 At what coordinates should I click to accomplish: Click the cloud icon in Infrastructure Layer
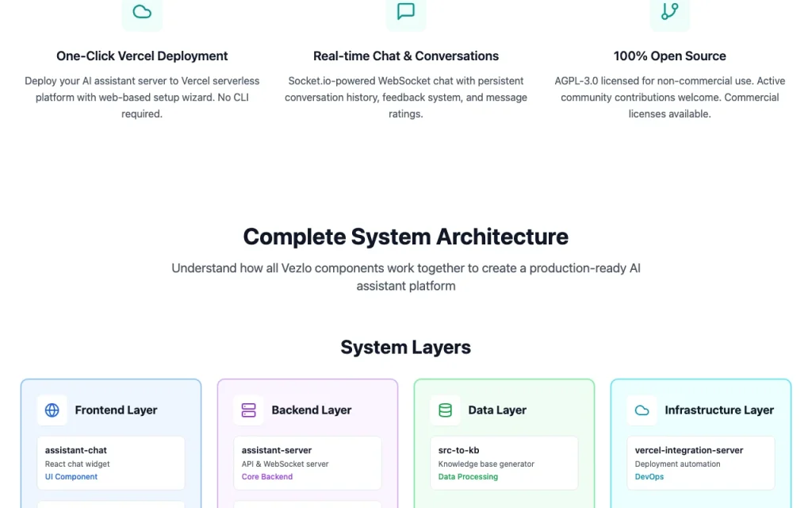click(642, 410)
